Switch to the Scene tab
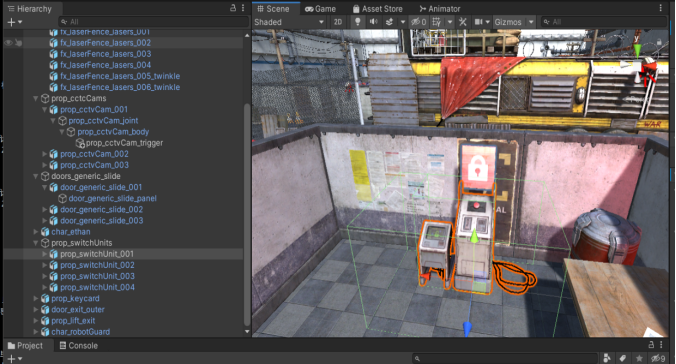Image resolution: width=676 pixels, height=364 pixels. pos(273,9)
